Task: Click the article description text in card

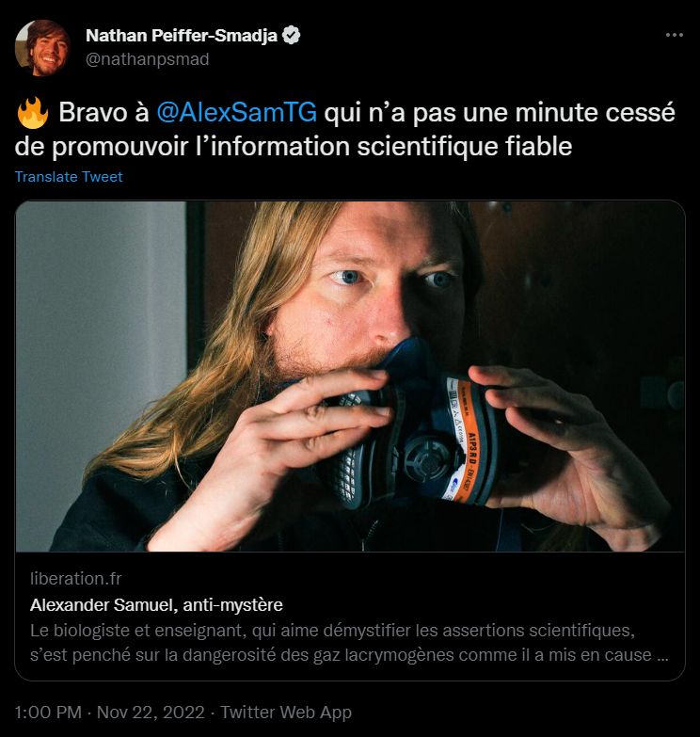Action: [349, 643]
